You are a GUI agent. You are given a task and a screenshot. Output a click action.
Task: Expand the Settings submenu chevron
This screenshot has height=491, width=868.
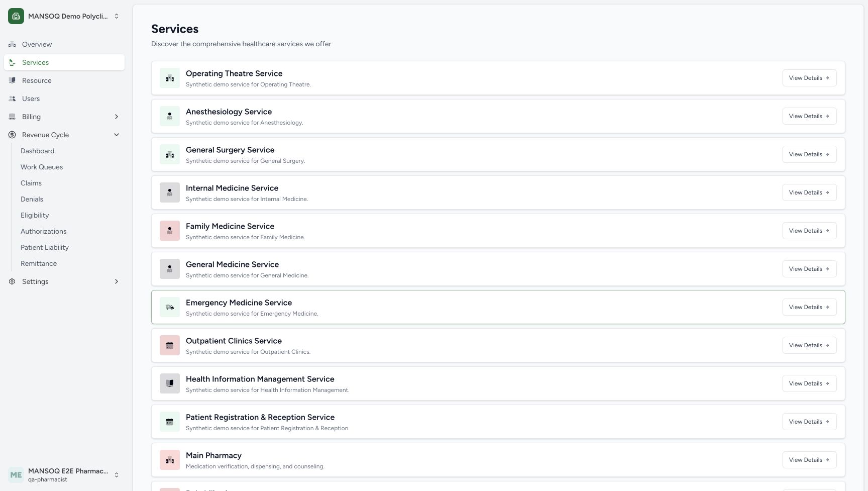(x=117, y=281)
